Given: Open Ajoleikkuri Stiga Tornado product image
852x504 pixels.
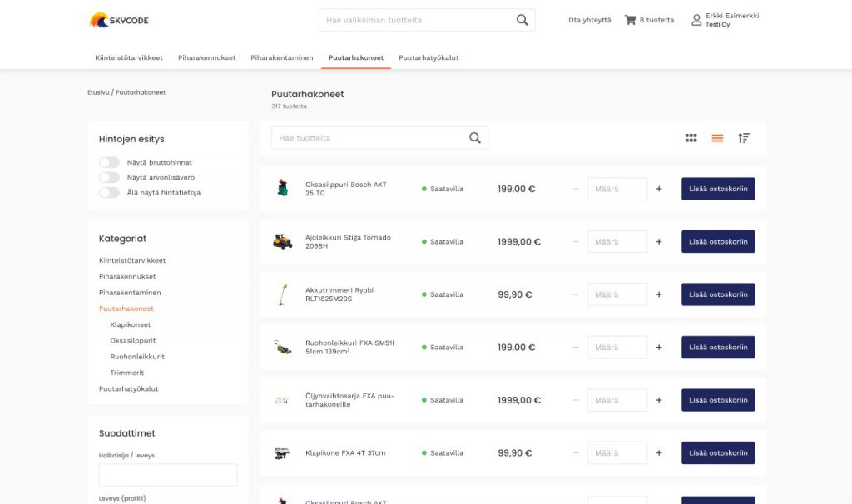Looking at the screenshot, I should click(x=283, y=241).
